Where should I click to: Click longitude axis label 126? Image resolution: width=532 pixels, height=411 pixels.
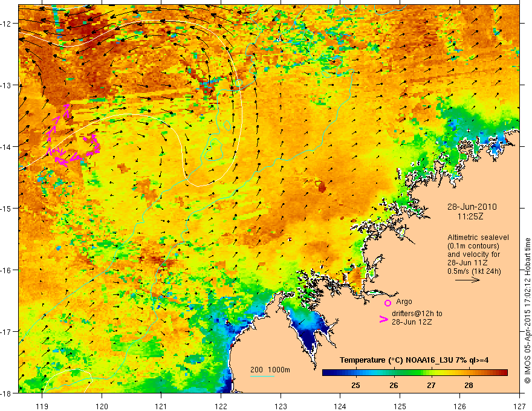pyautogui.click(x=459, y=406)
